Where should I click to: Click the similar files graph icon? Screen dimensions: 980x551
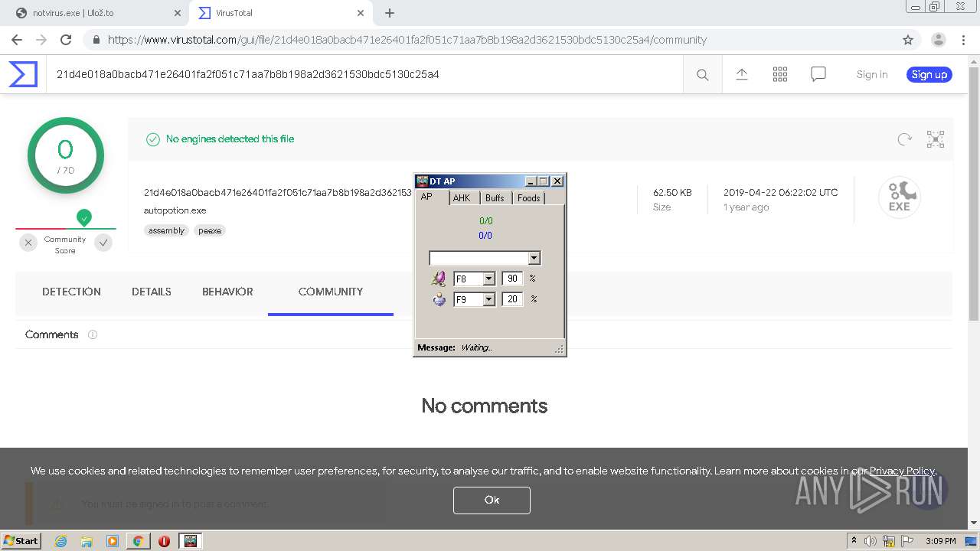point(936,139)
